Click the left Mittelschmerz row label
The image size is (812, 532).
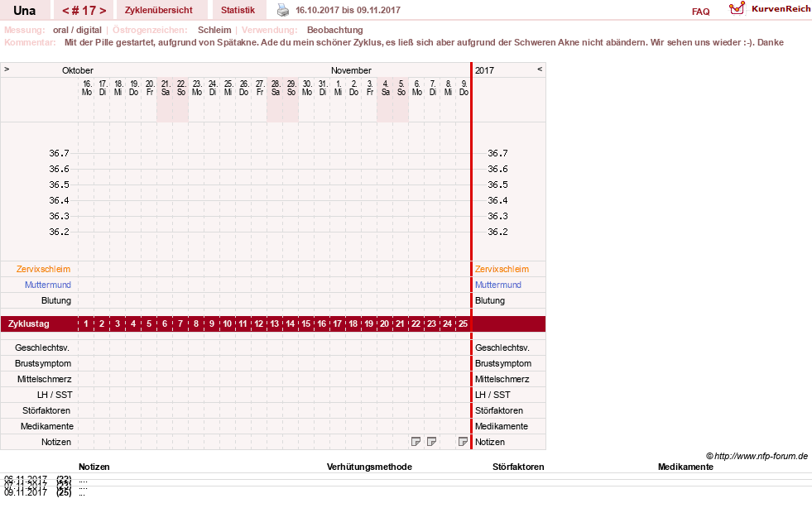pyautogui.click(x=44, y=379)
